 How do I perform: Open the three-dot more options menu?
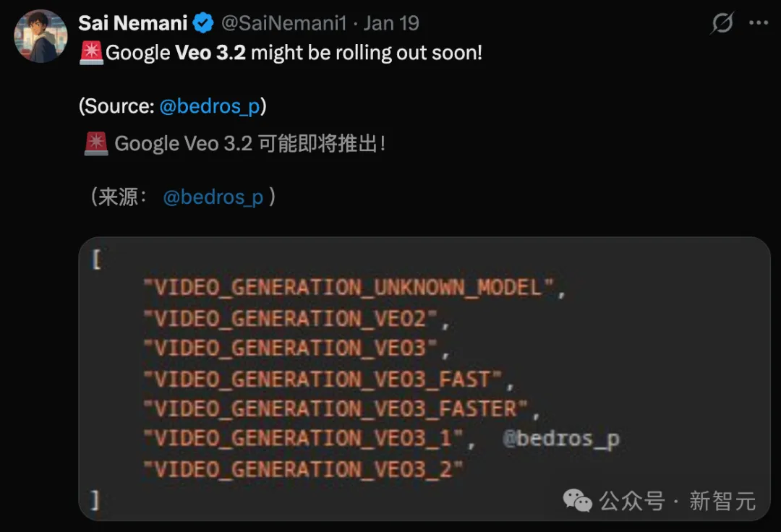(x=759, y=23)
